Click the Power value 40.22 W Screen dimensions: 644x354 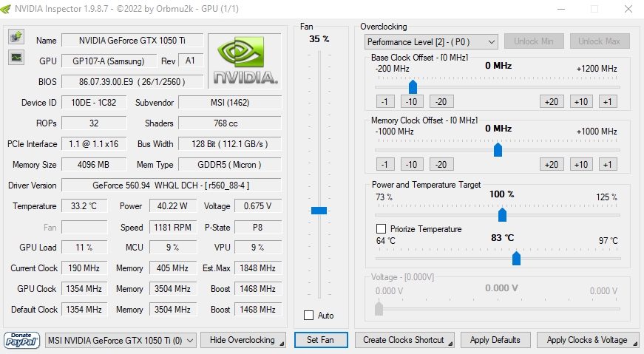point(173,205)
